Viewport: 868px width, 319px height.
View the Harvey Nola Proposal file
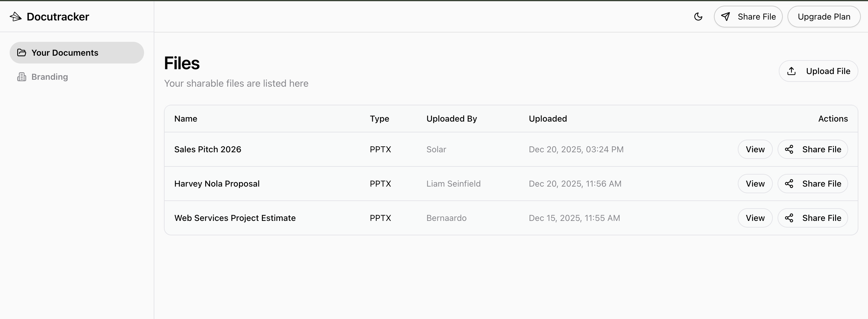click(755, 184)
